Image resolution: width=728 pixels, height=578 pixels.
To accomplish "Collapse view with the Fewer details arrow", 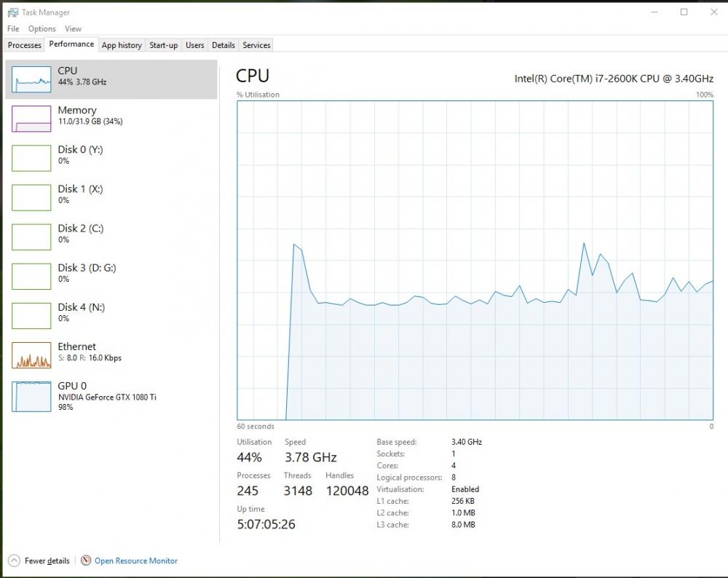I will [x=15, y=561].
